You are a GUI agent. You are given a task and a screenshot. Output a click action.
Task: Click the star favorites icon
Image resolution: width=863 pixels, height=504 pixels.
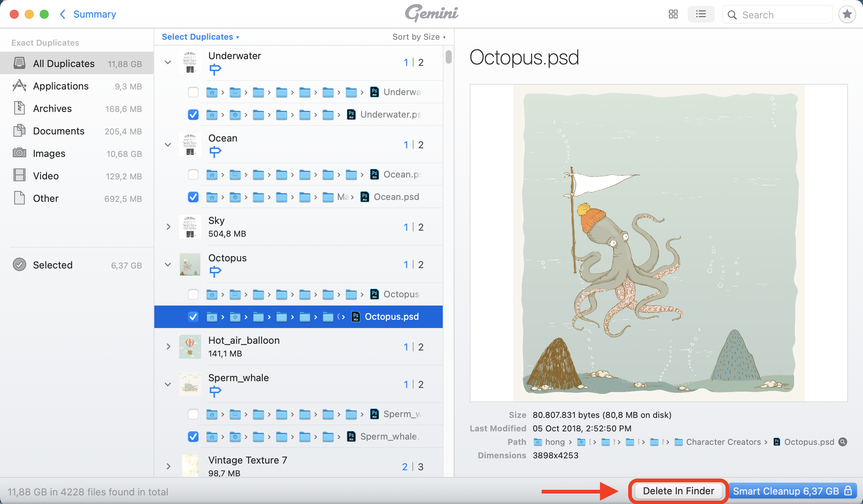click(847, 15)
